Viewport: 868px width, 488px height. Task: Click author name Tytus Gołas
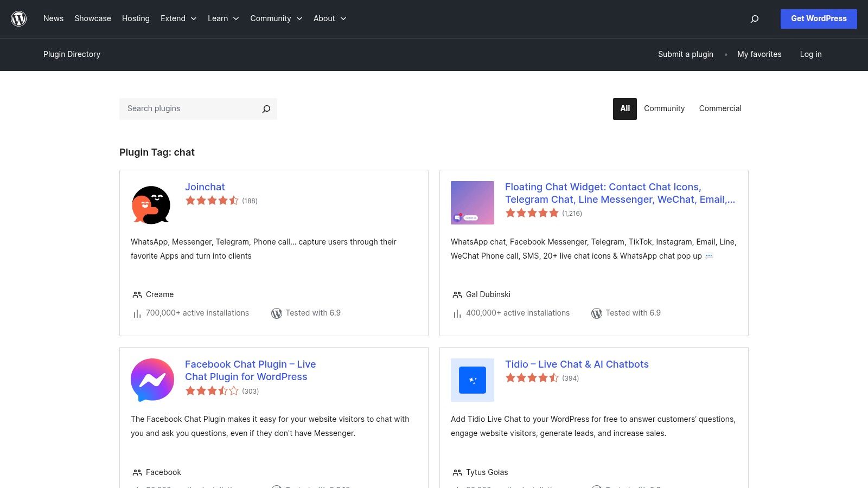tap(487, 472)
